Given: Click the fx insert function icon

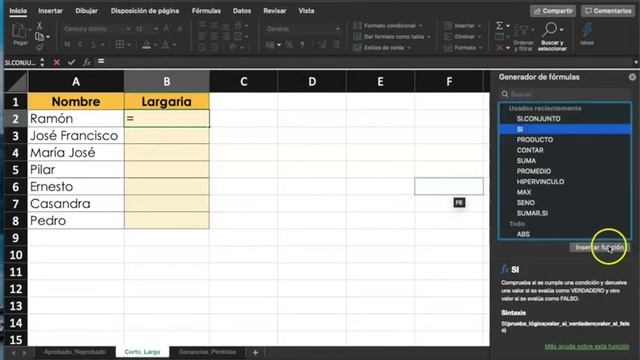Looking at the screenshot, I should click(x=87, y=62).
